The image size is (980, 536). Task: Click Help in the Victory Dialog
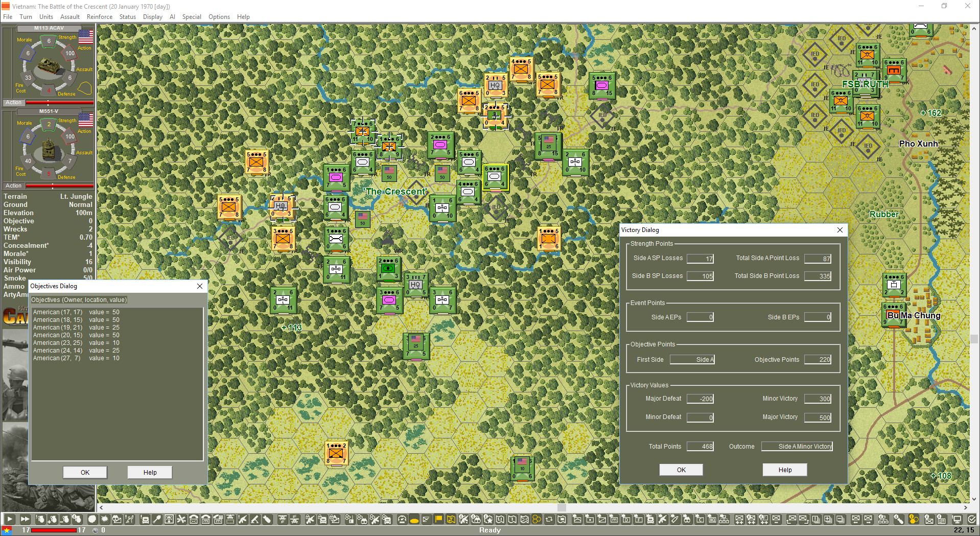coord(785,470)
